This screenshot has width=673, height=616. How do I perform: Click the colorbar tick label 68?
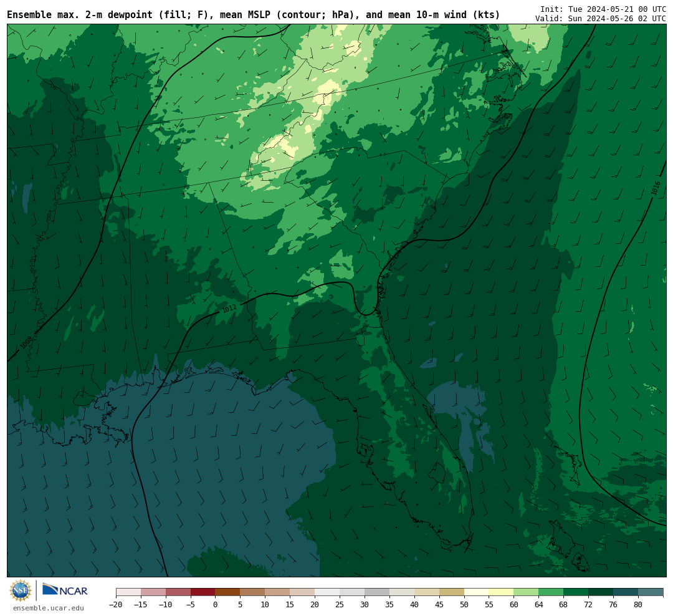point(563,605)
